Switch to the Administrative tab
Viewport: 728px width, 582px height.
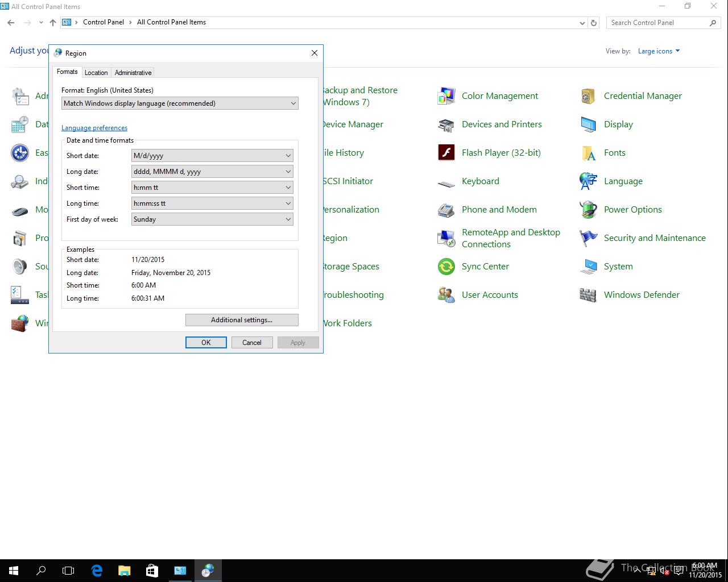[133, 73]
